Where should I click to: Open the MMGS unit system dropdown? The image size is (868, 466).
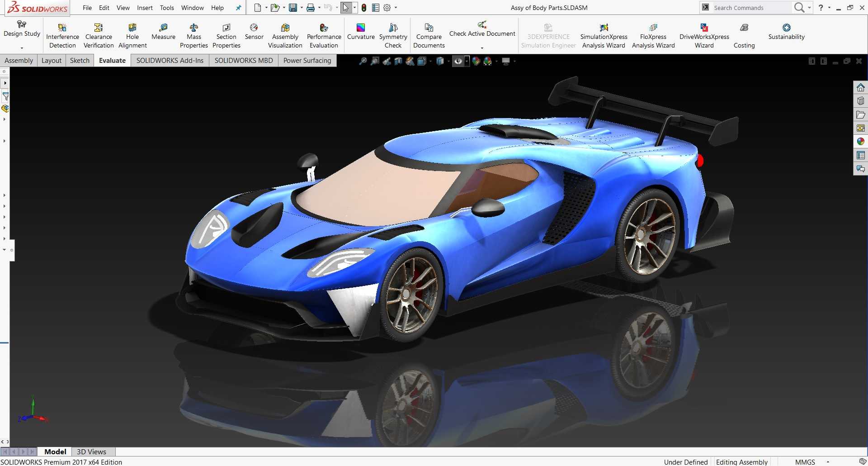pos(828,462)
